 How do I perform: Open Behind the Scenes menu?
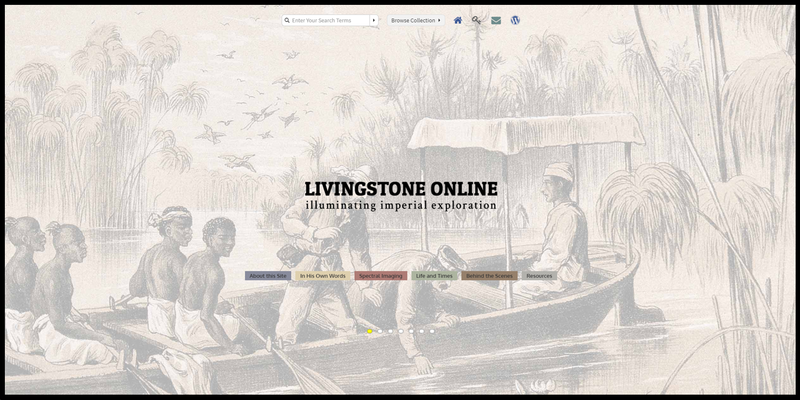pos(489,276)
